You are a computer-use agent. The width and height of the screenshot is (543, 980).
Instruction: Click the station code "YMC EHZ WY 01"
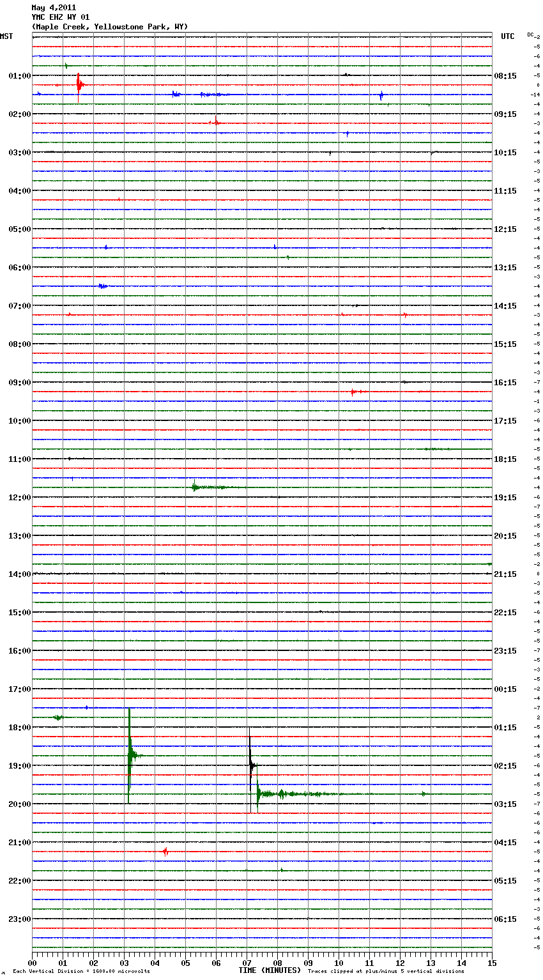point(61,17)
